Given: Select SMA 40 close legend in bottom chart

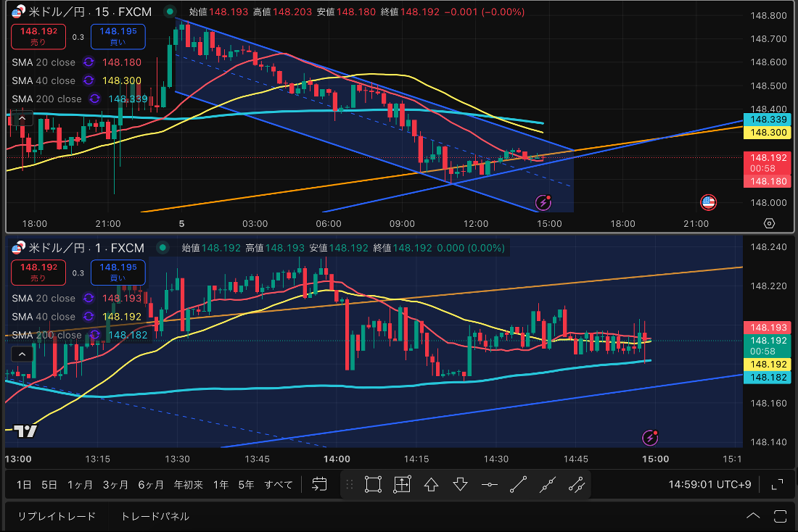Looking at the screenshot, I should coord(44,316).
